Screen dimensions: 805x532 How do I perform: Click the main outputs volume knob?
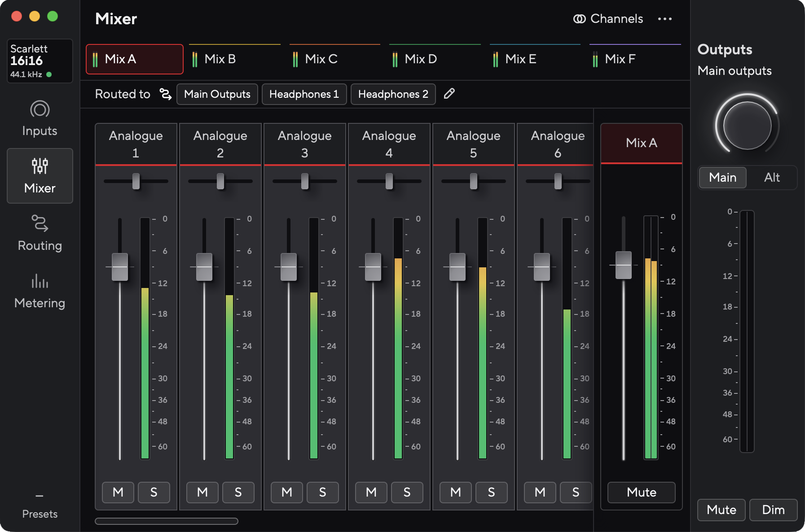click(748, 126)
